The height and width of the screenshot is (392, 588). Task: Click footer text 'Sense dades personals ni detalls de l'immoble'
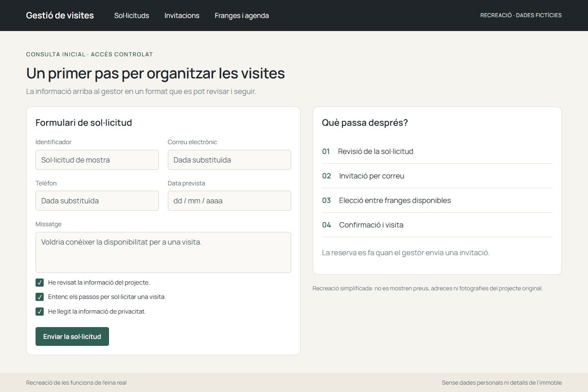coord(502,383)
